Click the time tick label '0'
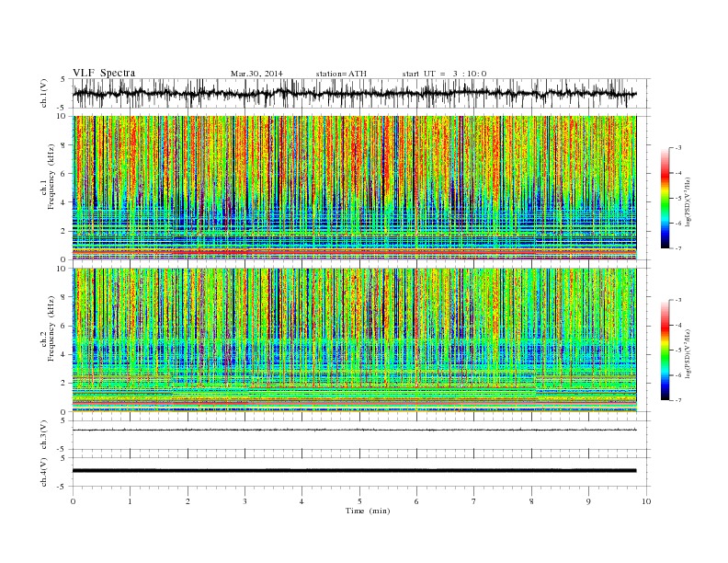728x563 pixels. click(x=73, y=501)
